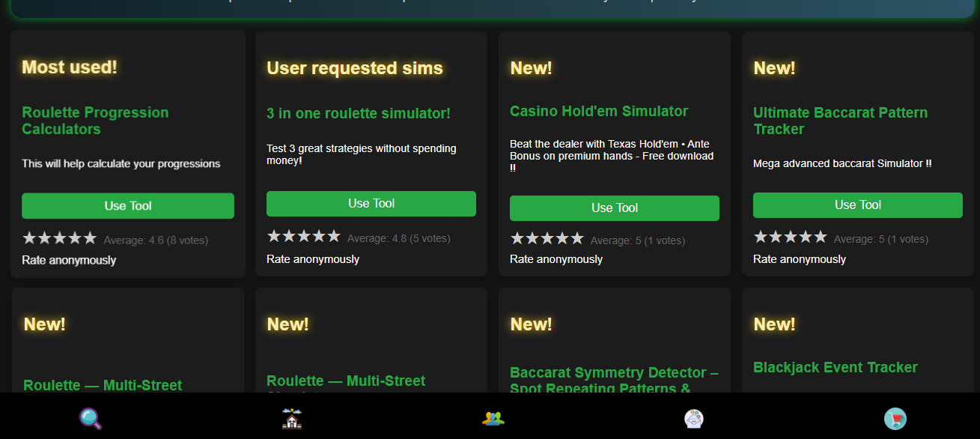Click the magnifying glass search icon
Image resolution: width=980 pixels, height=439 pixels.
pos(91,418)
